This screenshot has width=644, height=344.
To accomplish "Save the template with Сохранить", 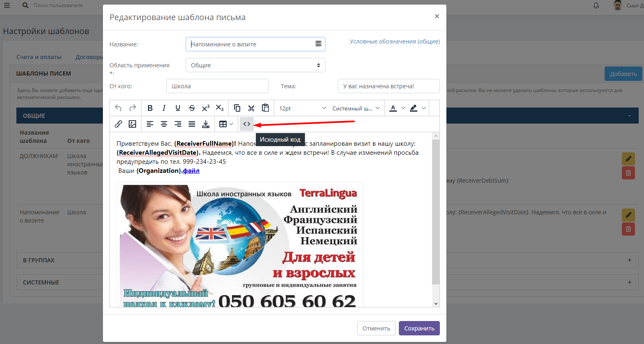I will pos(419,328).
